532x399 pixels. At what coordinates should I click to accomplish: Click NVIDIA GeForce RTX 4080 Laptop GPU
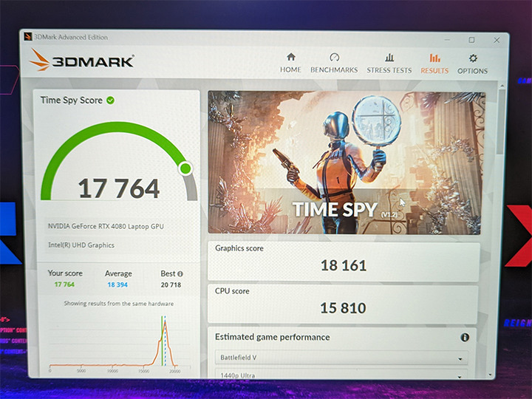(x=106, y=226)
